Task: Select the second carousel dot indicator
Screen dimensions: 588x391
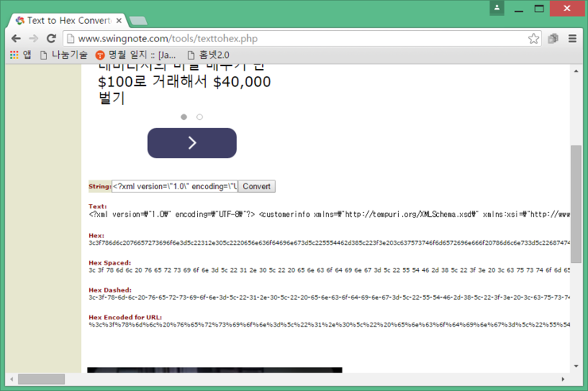Action: 199,117
